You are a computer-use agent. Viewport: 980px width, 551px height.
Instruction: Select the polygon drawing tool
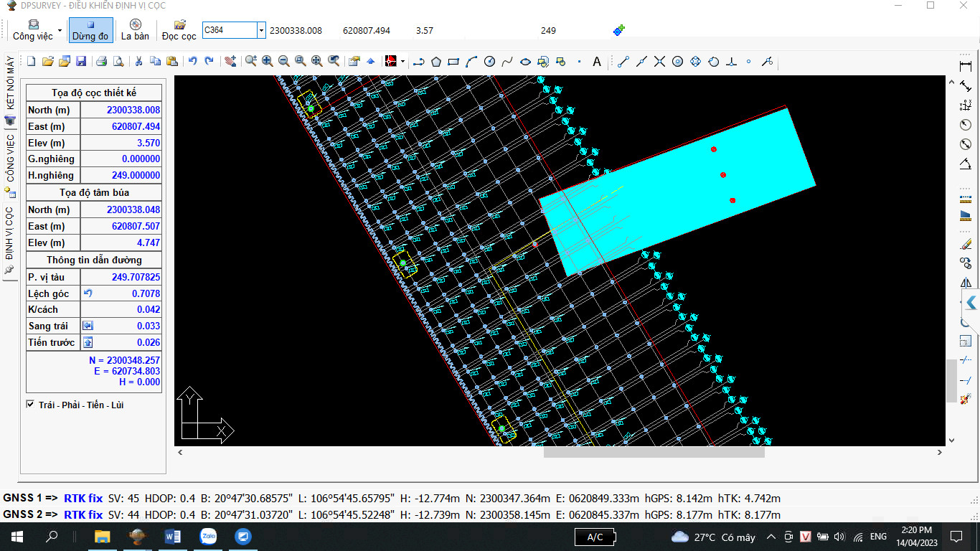click(435, 62)
